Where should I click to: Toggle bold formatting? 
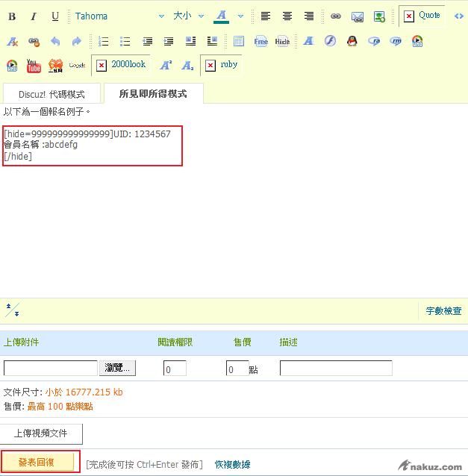click(x=12, y=16)
